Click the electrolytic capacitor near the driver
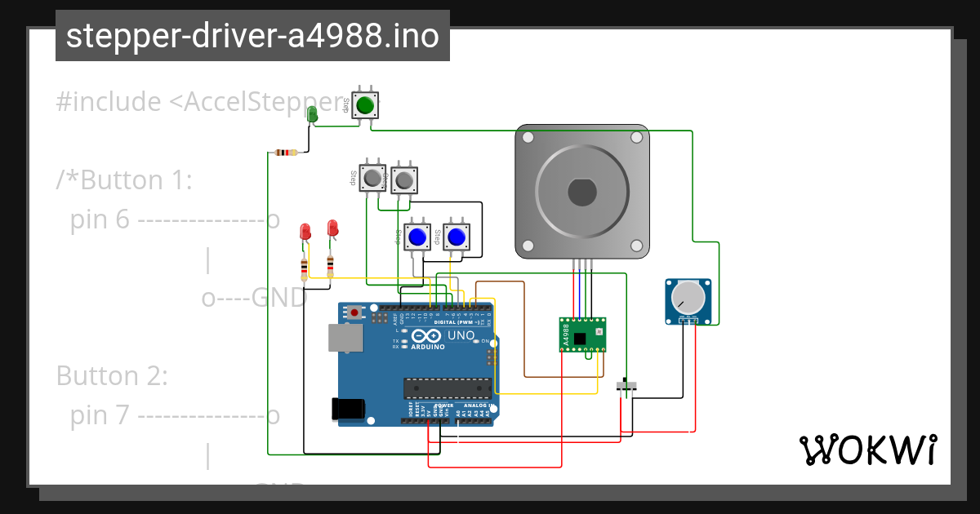This screenshot has width=980, height=514. click(x=625, y=385)
